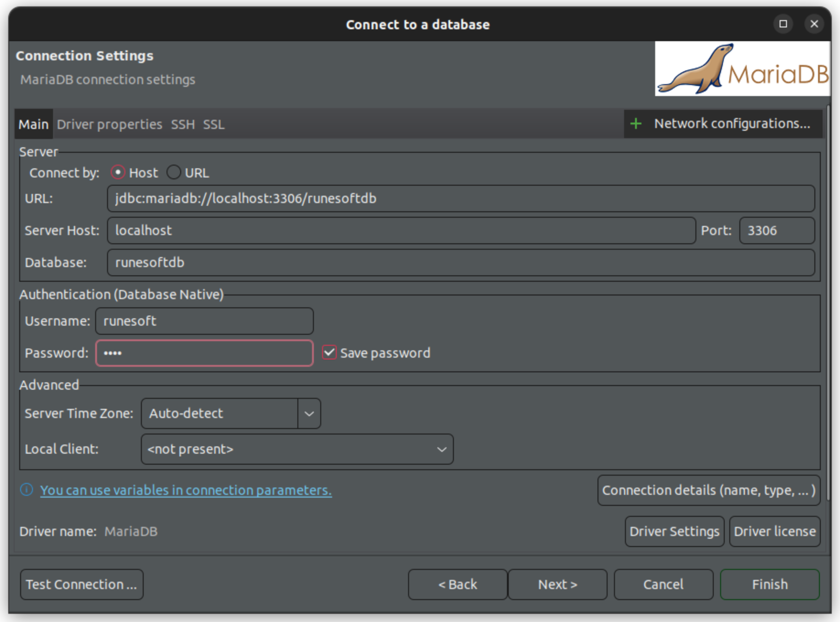Uncheck the Save password checkbox
840x622 pixels.
tap(329, 353)
